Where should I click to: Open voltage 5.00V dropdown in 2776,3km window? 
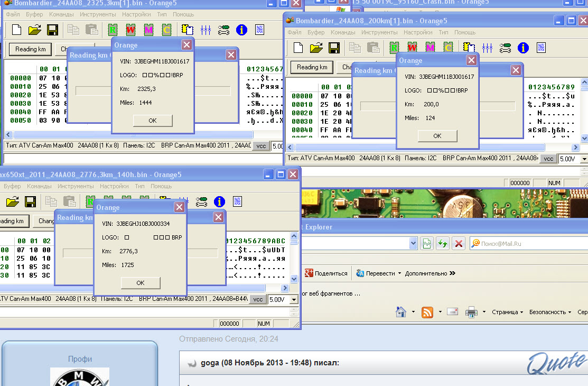[294, 300]
